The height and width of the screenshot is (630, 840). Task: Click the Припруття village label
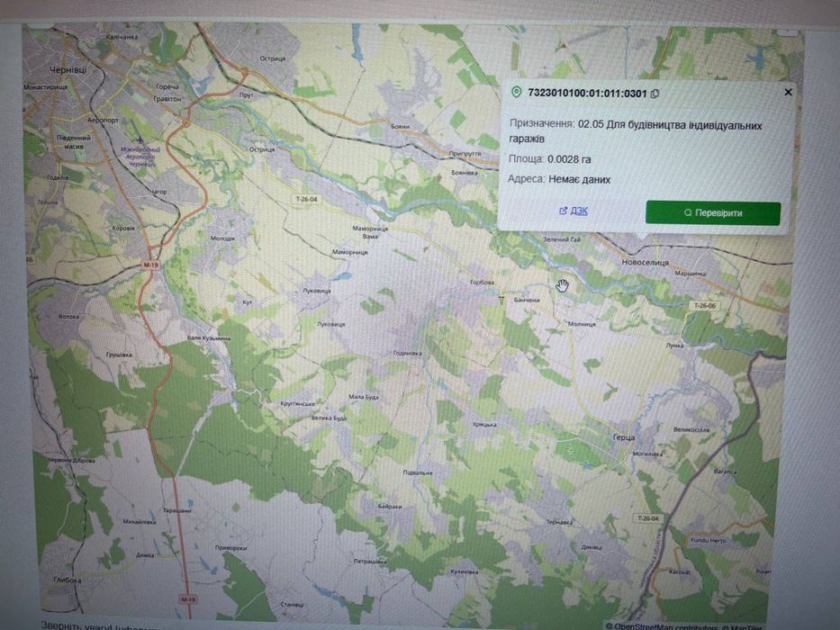(x=465, y=153)
